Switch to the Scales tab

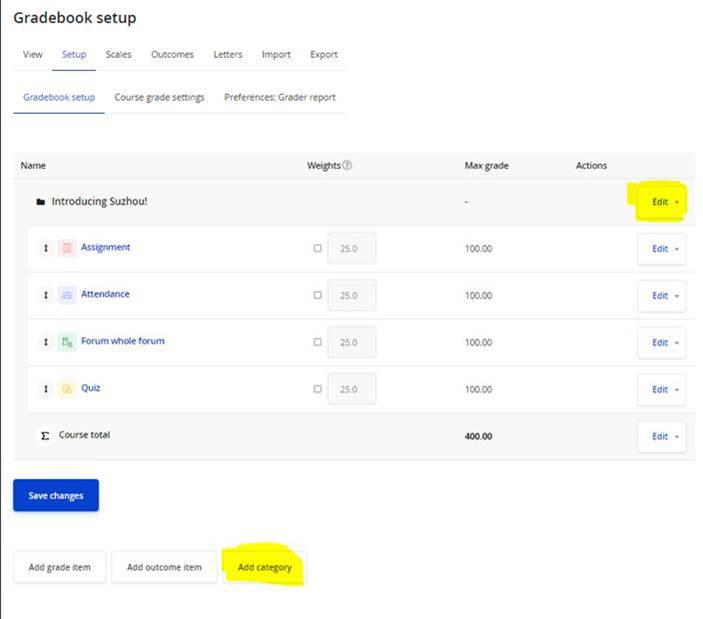118,54
